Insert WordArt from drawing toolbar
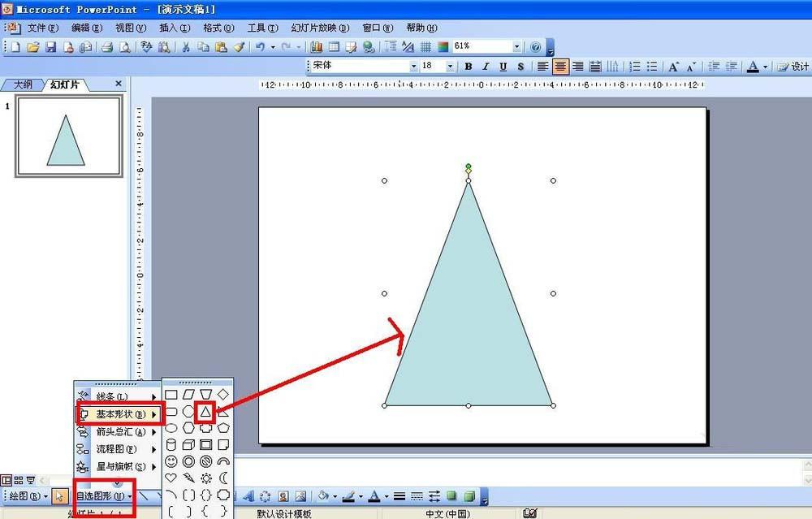 point(248,496)
